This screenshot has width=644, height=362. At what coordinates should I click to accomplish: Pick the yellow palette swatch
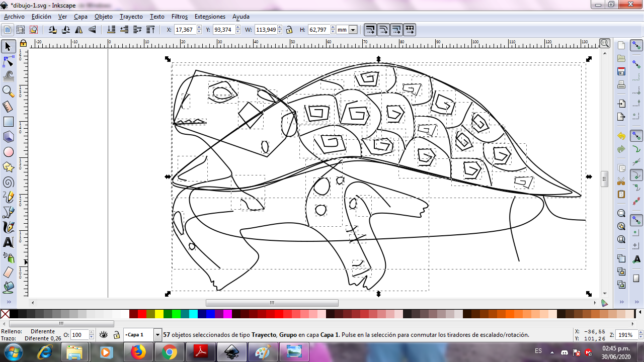(x=159, y=314)
